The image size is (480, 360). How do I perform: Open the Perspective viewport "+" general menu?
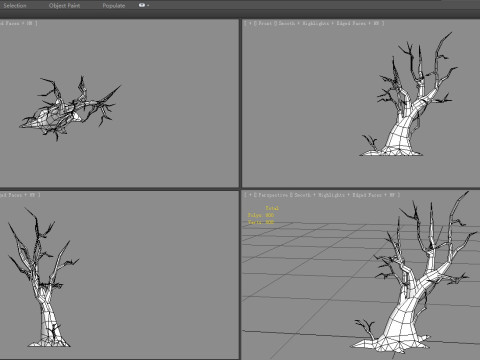[x=250, y=195]
